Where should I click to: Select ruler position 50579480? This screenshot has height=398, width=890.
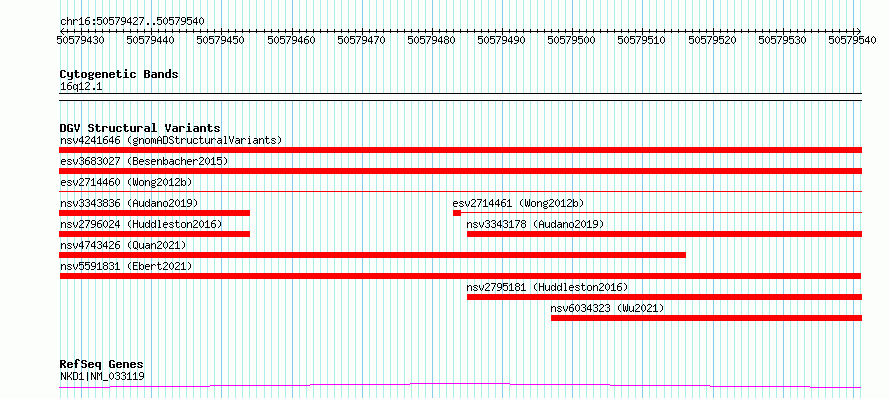[431, 40]
